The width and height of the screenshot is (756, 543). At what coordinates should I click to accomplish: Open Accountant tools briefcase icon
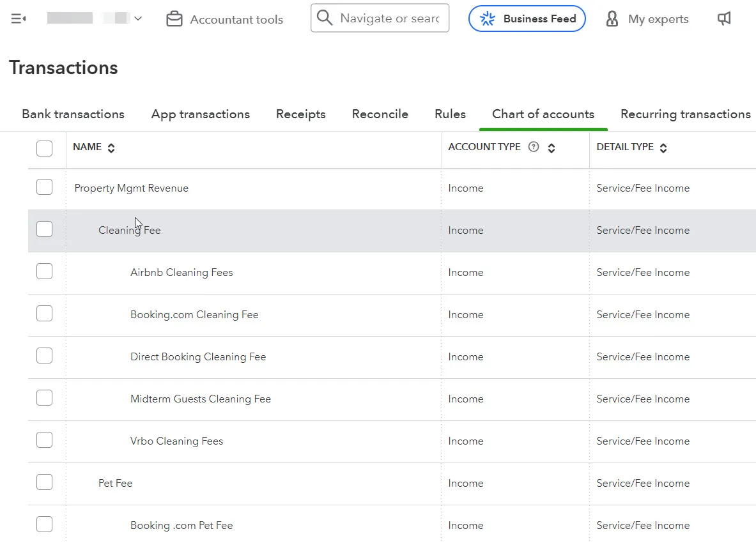click(174, 19)
